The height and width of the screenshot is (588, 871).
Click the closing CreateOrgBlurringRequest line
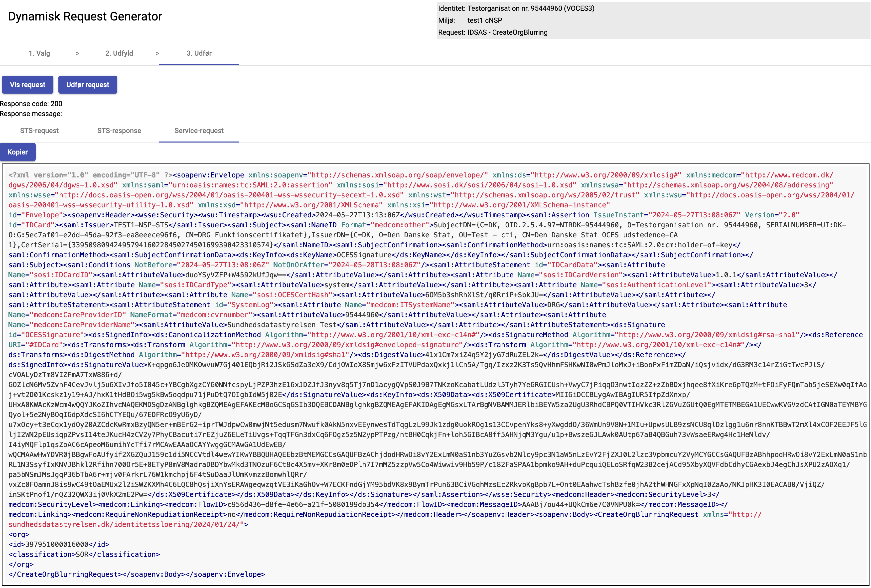[x=137, y=575]
